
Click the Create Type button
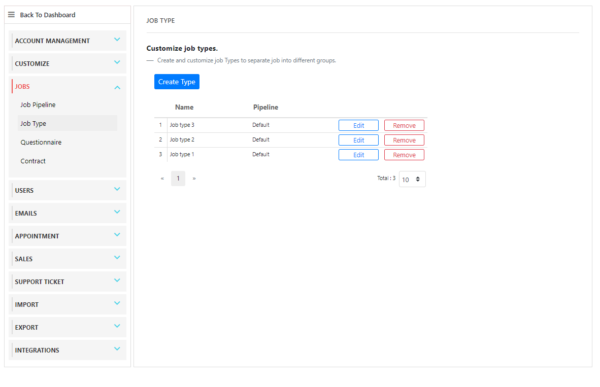tap(177, 82)
